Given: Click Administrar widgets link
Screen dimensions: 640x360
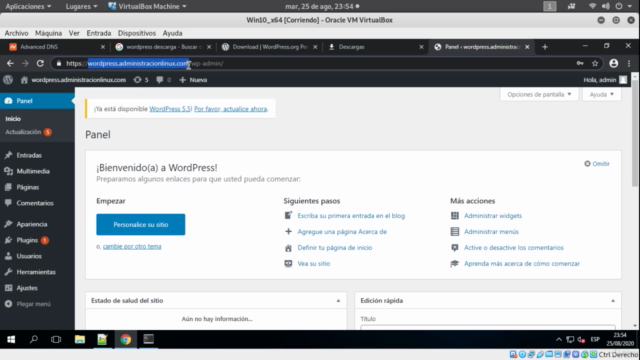Looking at the screenshot, I should click(493, 216).
